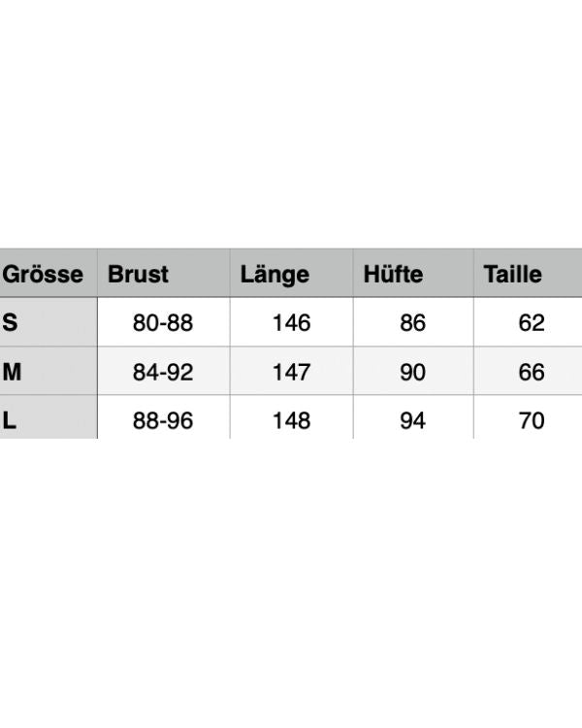Click the Hüfte value 86

[x=413, y=322]
